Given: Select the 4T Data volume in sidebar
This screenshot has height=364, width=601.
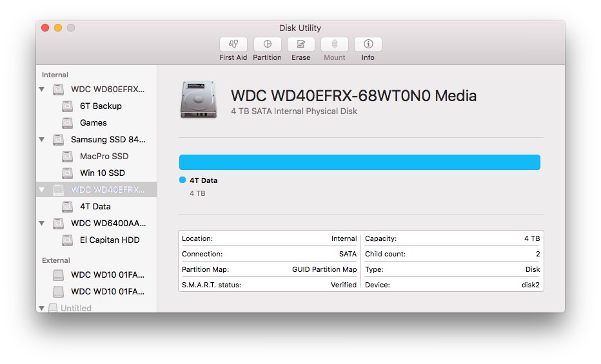Looking at the screenshot, I should point(95,207).
